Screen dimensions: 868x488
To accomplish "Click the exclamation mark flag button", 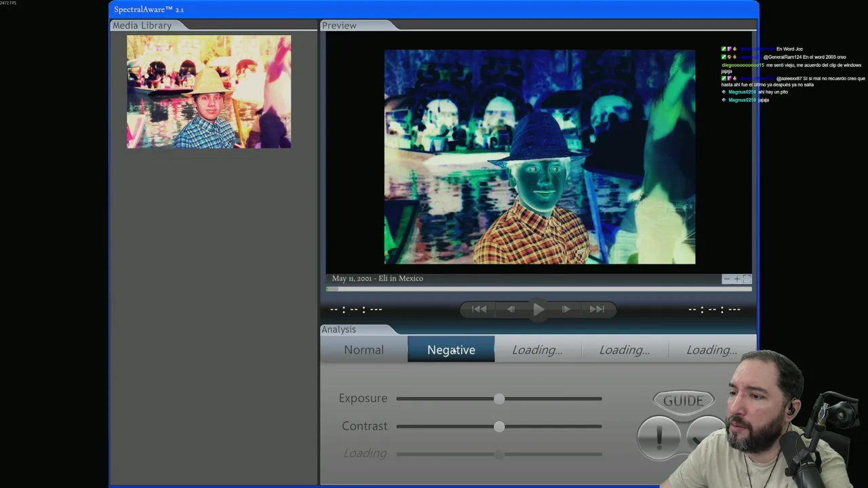I will point(658,437).
